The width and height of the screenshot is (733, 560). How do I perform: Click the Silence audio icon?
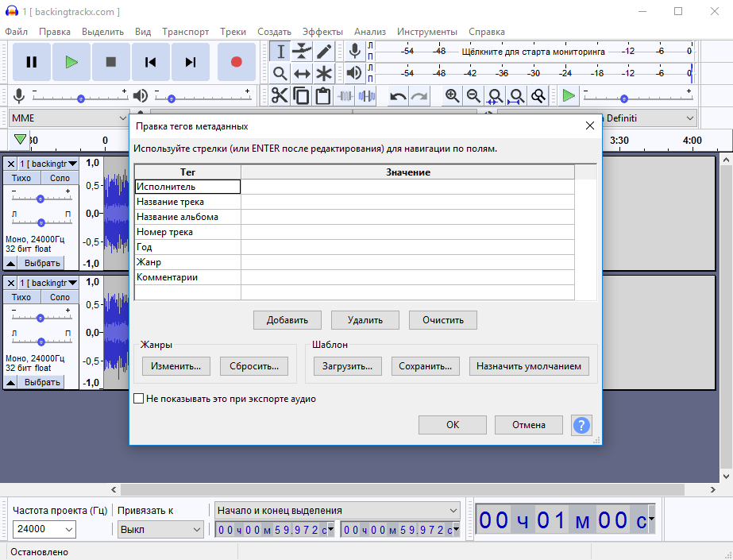(367, 96)
